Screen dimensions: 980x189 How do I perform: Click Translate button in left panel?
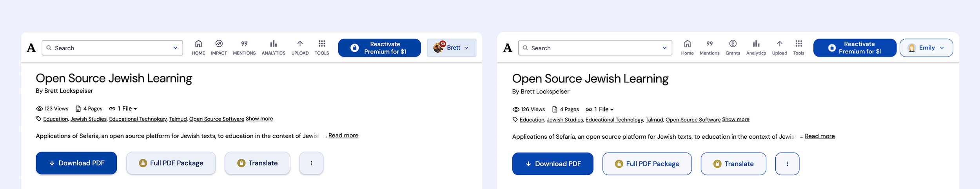[x=258, y=163]
